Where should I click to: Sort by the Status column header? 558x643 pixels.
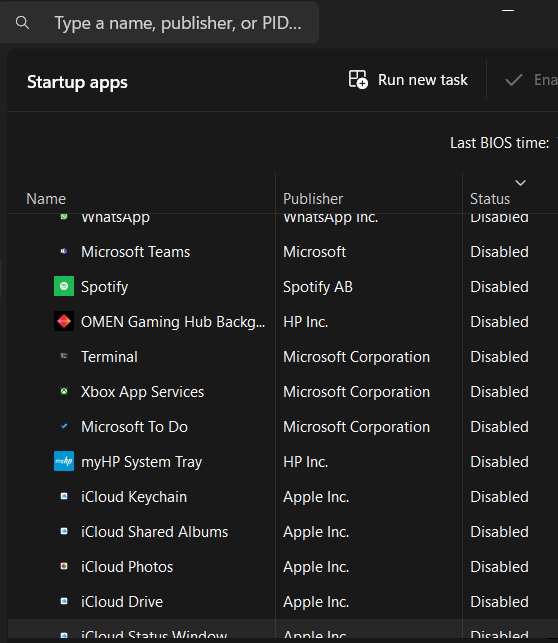(490, 199)
